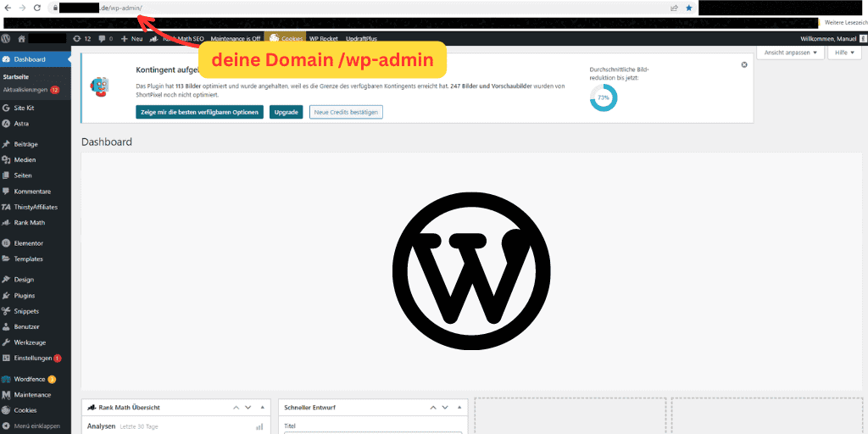868x434 pixels.
Task: Open the 12 pending updates icon
Action: (x=81, y=39)
